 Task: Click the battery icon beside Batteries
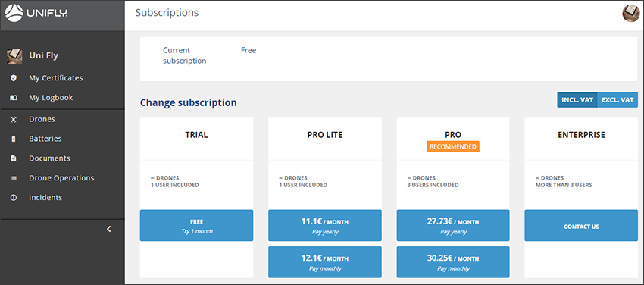(14, 139)
